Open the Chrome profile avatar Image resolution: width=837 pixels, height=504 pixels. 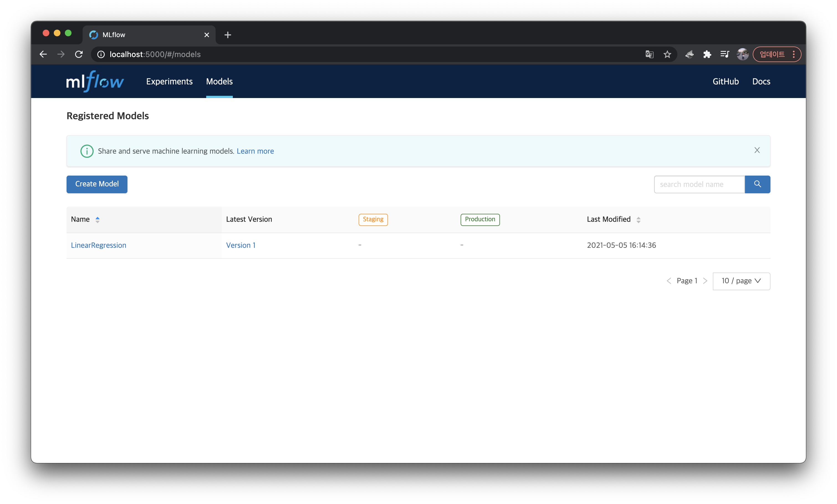click(742, 54)
